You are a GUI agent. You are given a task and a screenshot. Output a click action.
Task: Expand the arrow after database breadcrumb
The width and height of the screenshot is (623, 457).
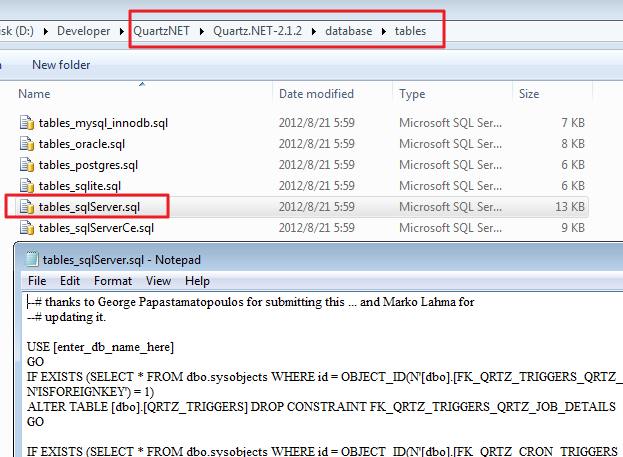383,31
